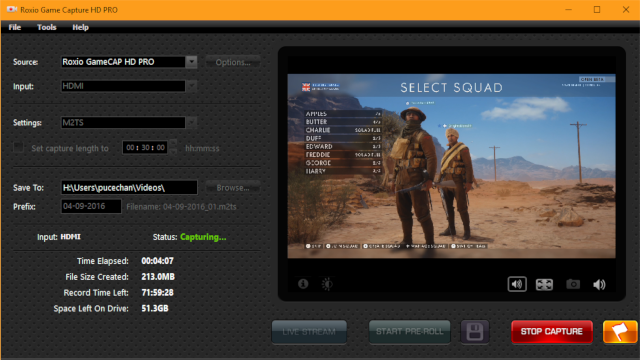
Task: Expand the Source dropdown arrow
Action: pos(191,62)
